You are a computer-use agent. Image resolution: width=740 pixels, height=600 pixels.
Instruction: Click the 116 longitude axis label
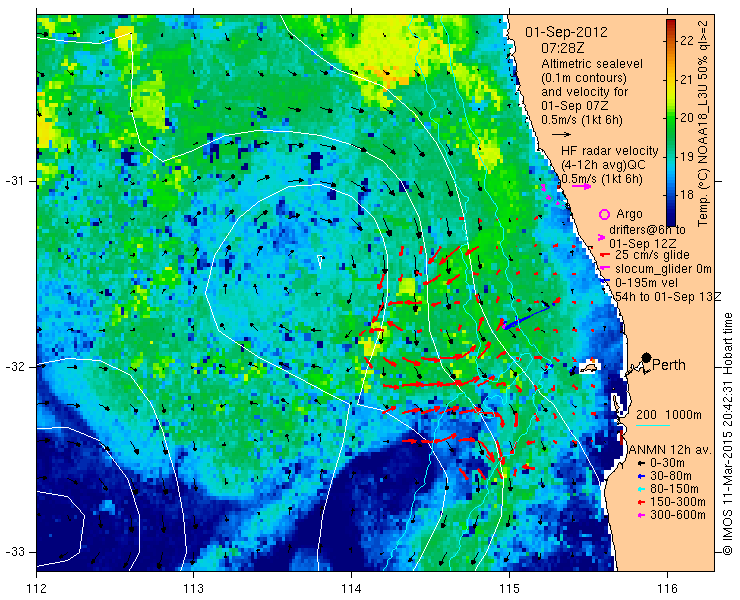(667, 589)
